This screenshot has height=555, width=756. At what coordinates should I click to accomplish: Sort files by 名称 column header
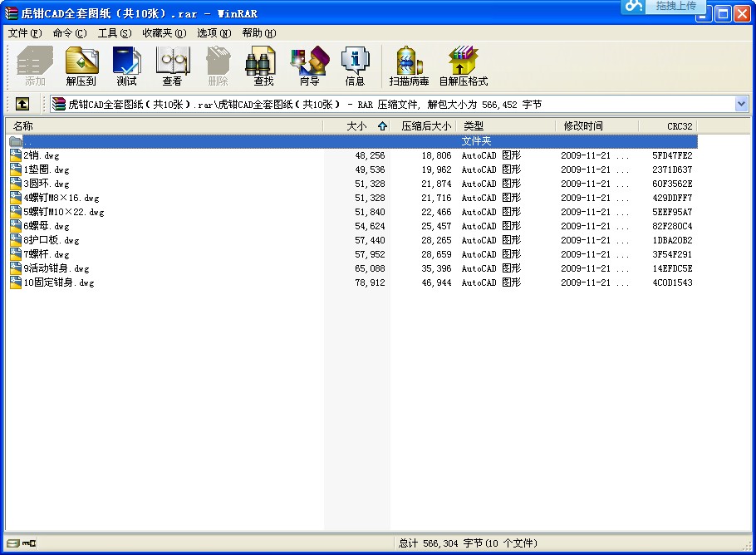click(23, 126)
